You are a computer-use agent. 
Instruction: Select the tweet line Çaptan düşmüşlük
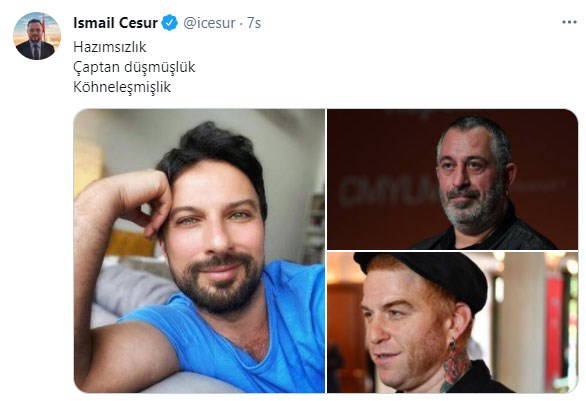134,67
